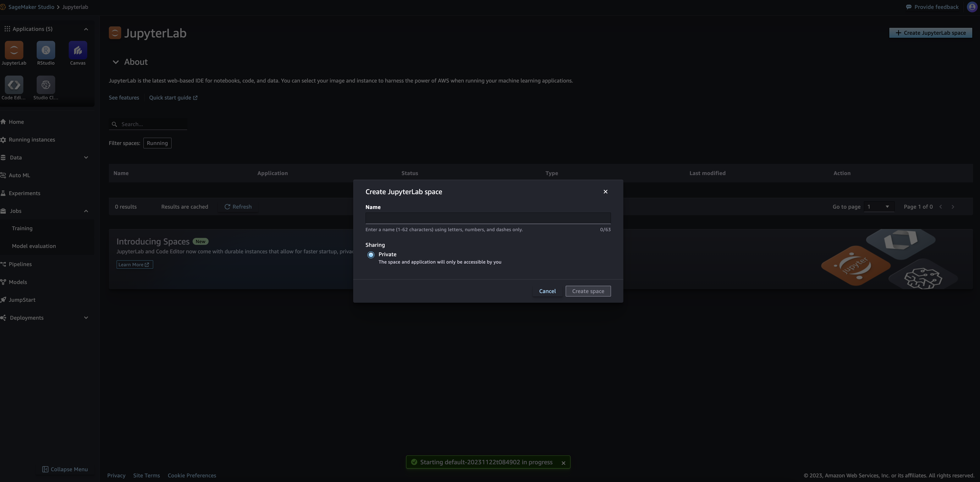Open the Studio Classic application icon
The width and height of the screenshot is (980, 482).
46,85
